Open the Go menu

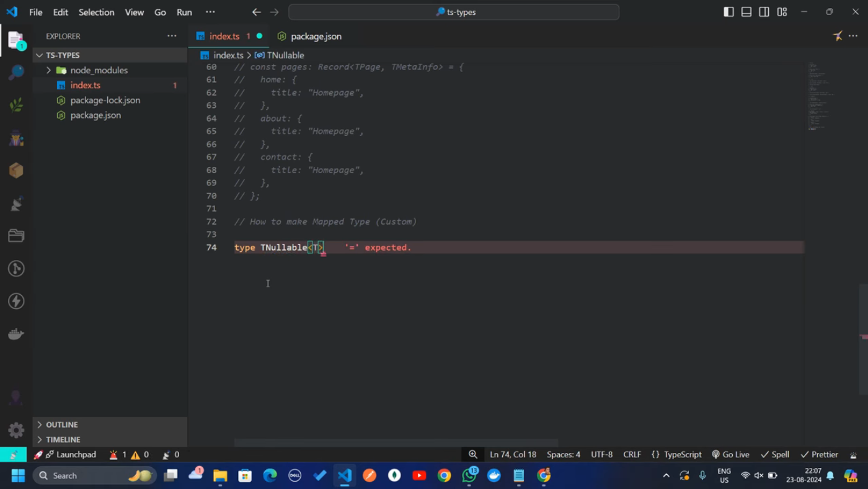pos(160,12)
